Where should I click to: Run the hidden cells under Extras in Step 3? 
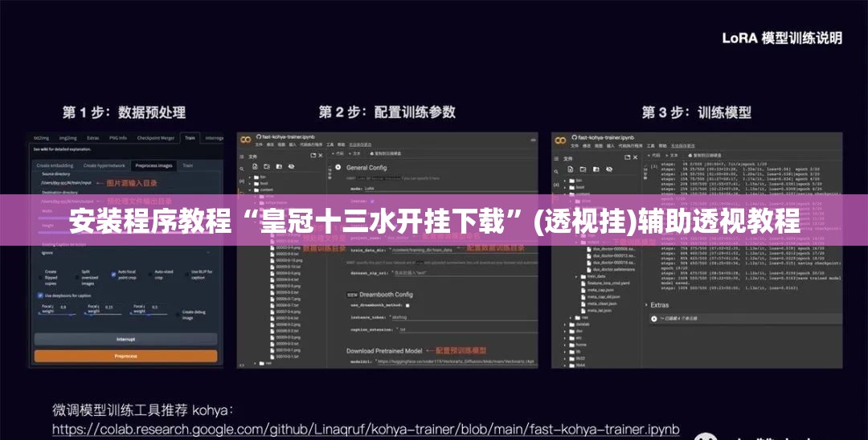(654, 319)
